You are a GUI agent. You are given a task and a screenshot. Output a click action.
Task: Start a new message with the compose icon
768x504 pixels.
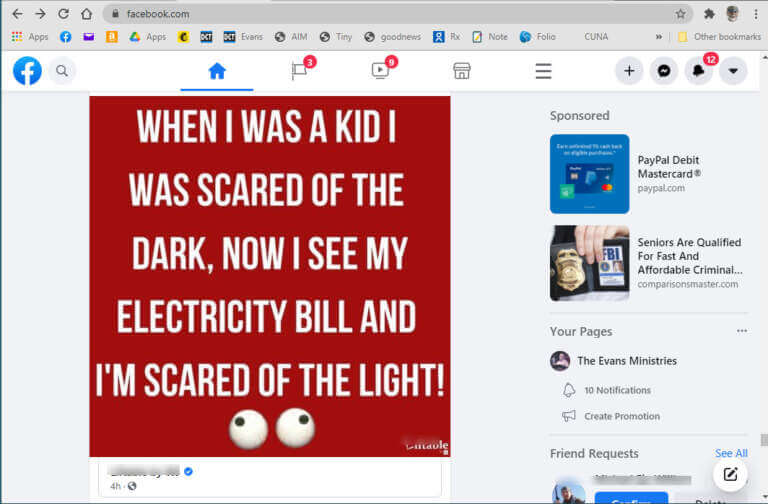pyautogui.click(x=730, y=474)
